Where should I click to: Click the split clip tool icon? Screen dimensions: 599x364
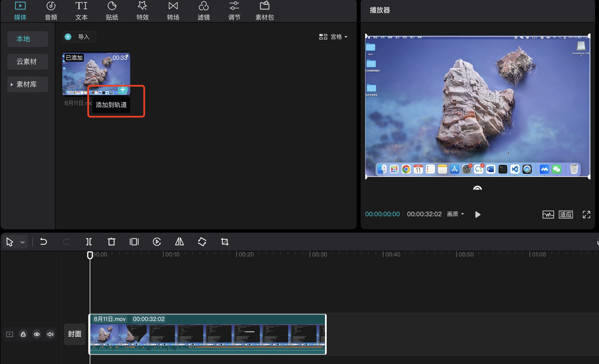[x=89, y=242]
